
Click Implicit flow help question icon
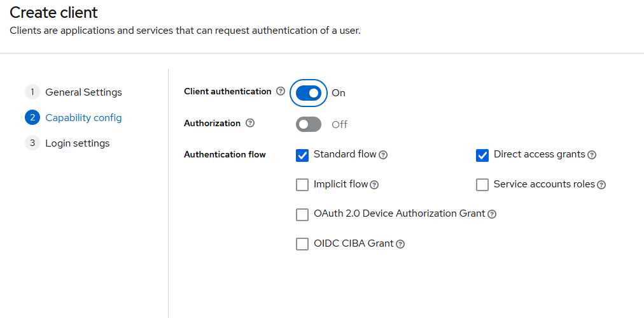374,185
